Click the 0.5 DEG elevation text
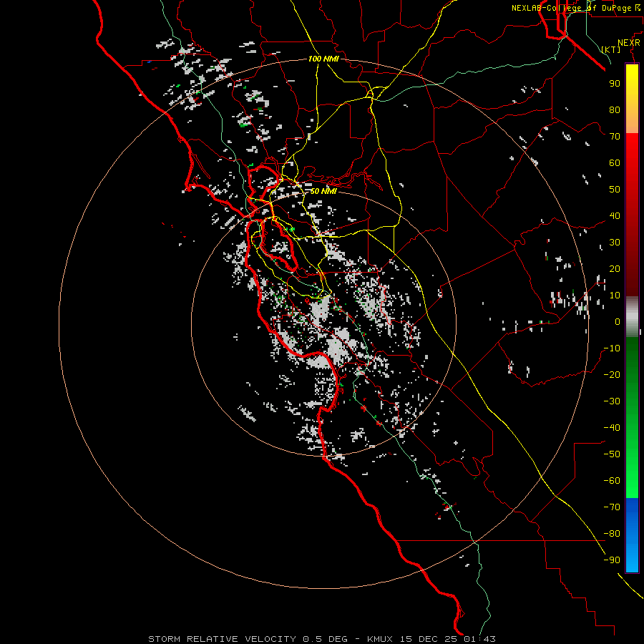 click(x=326, y=639)
